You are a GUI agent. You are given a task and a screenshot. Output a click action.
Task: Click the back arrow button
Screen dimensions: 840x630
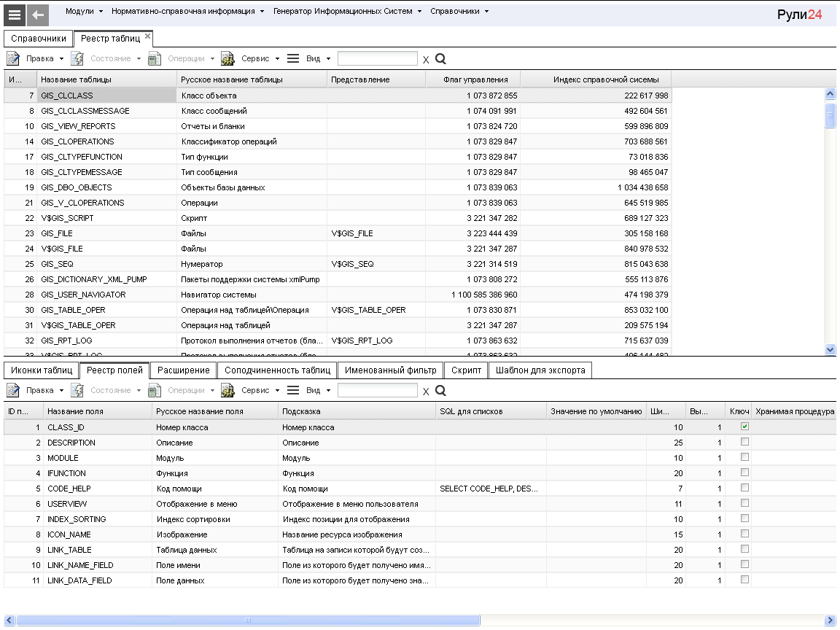pyautogui.click(x=38, y=15)
